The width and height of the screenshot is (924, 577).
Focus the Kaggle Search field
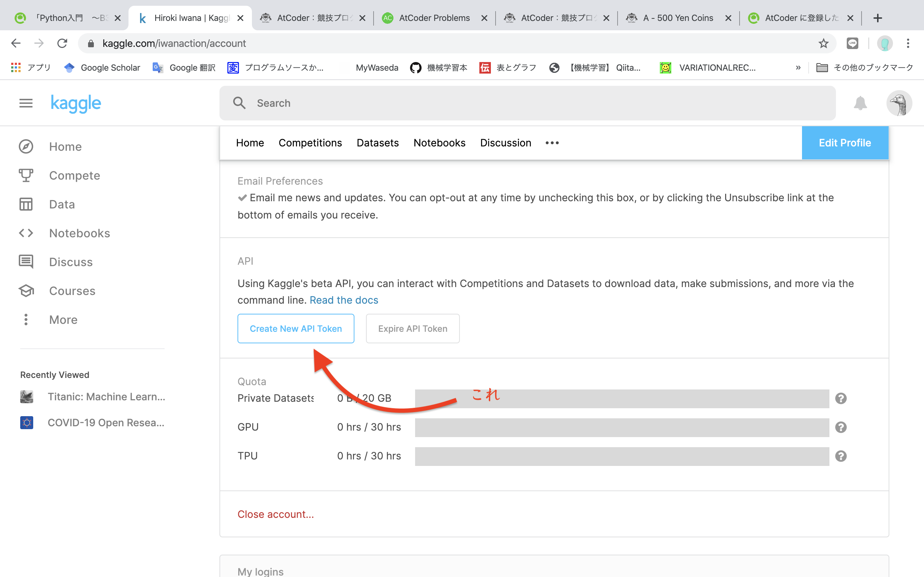(x=527, y=103)
